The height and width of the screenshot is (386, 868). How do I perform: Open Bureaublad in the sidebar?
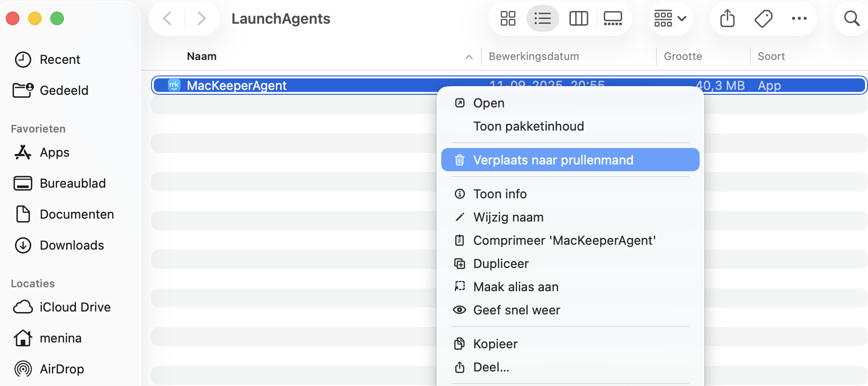pos(60,183)
